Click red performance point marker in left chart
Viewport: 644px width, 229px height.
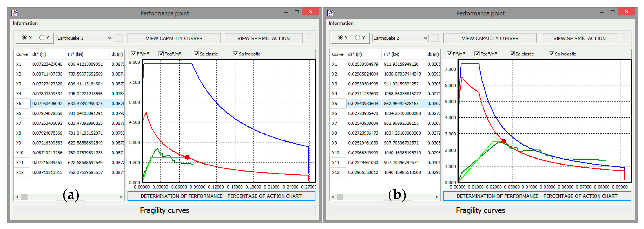pyautogui.click(x=187, y=158)
